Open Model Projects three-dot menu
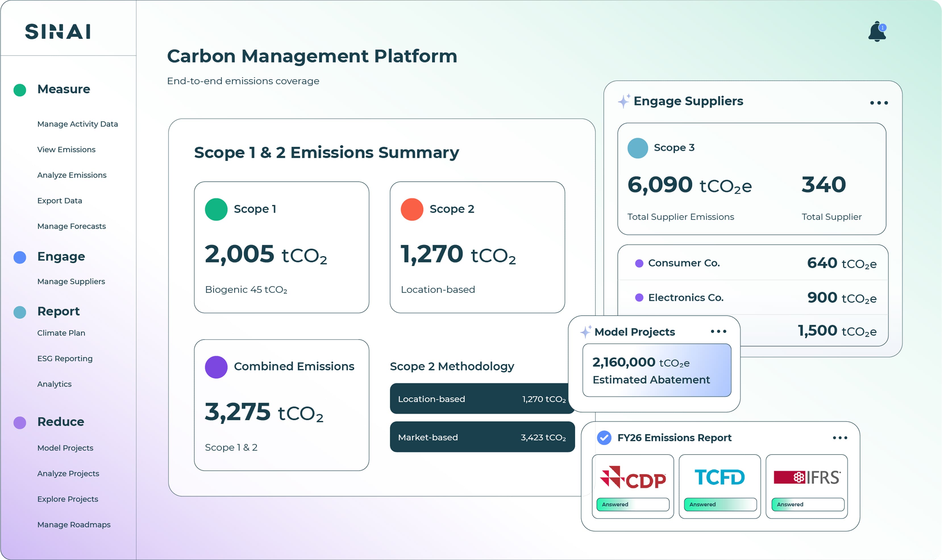Screen dimensions: 942x560 719,331
